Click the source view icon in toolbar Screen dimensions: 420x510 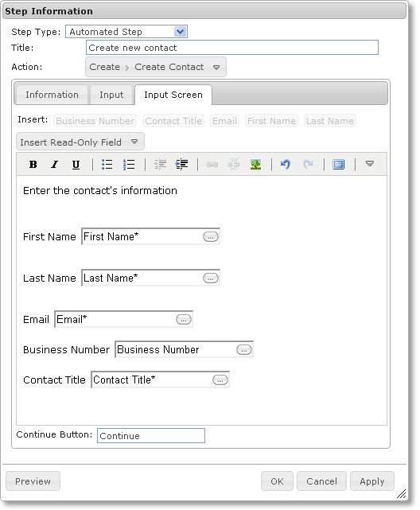click(x=338, y=165)
